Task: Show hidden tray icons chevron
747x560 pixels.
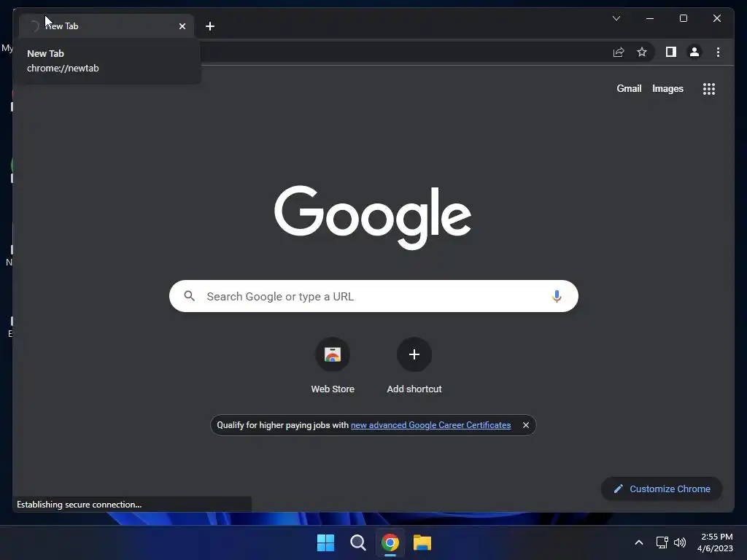Action: click(639, 542)
